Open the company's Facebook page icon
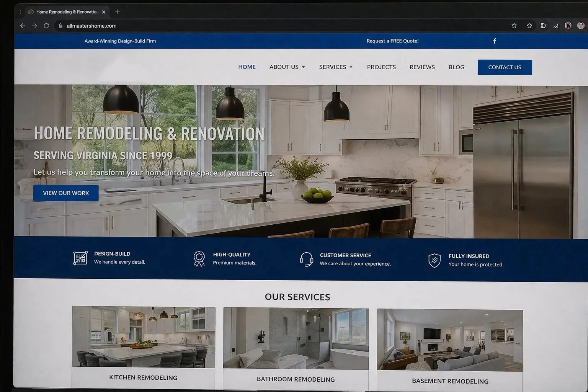 pos(494,41)
